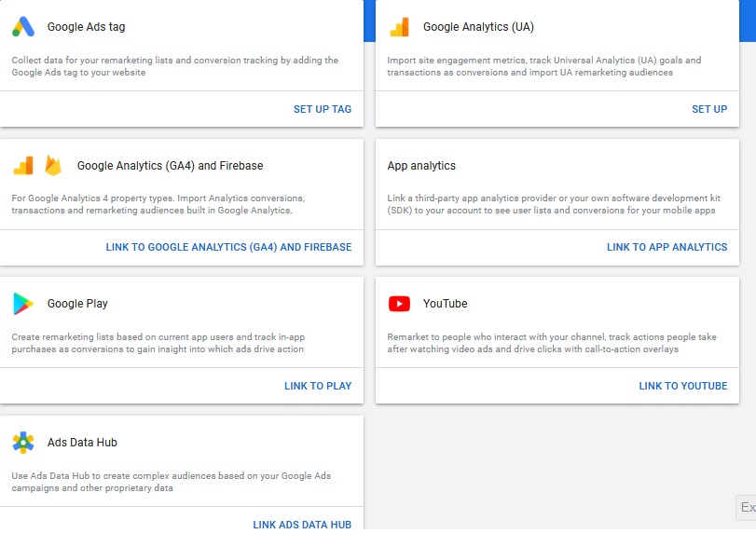The image size is (756, 547).
Task: Click the orange Analytics icon in the GA4 card
Action: click(x=23, y=165)
